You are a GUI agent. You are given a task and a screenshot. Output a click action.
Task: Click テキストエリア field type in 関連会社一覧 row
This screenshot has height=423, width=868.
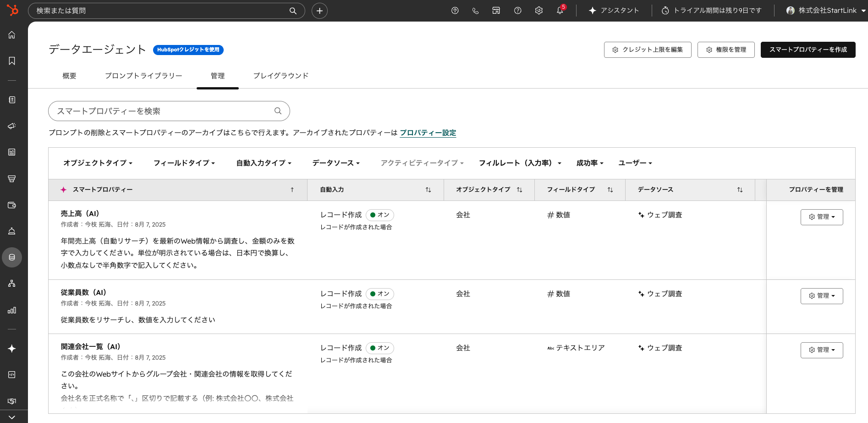click(576, 348)
